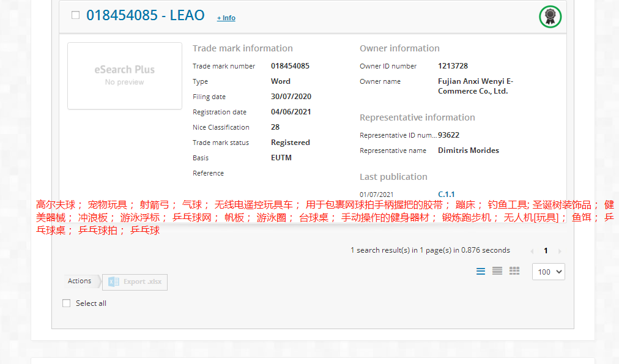619x364 pixels.
Task: Click the green registered trade mark badge icon
Action: [550, 17]
